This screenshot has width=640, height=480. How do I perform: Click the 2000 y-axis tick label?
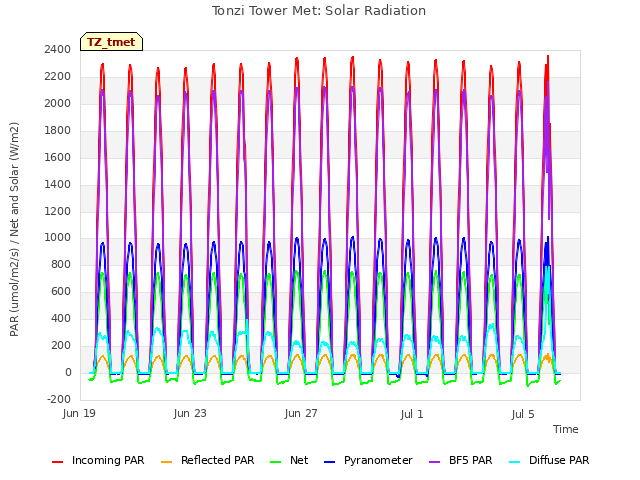point(58,103)
